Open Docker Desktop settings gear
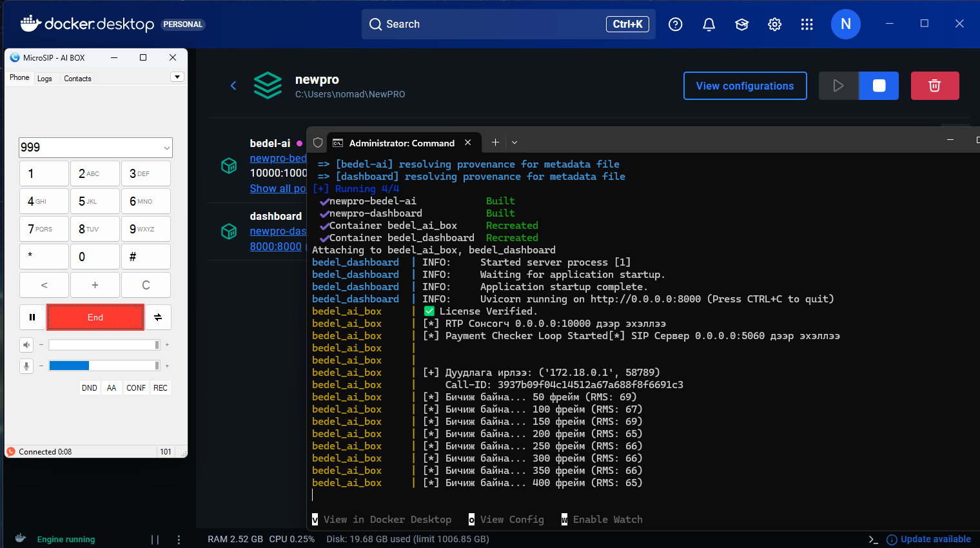 [774, 24]
